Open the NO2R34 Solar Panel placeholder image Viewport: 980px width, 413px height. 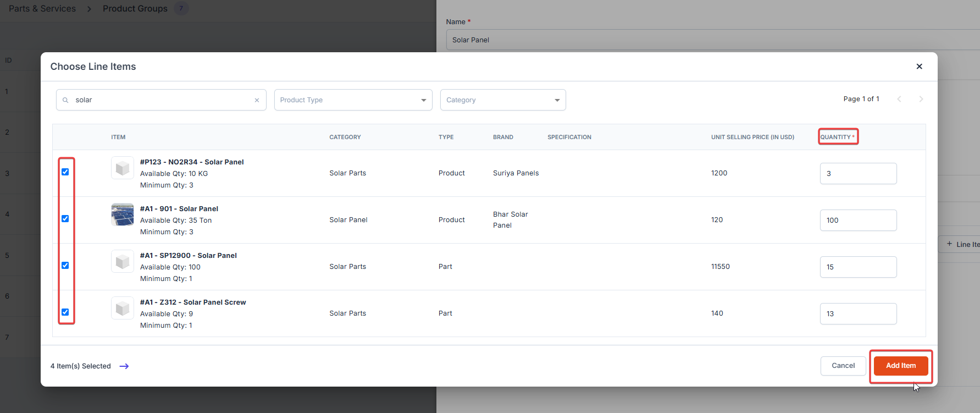click(123, 168)
